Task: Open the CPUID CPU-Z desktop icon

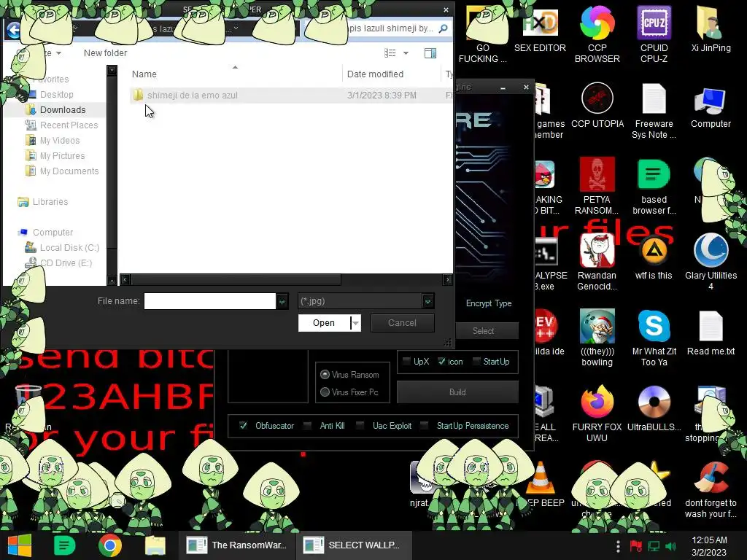Action: coord(654,34)
